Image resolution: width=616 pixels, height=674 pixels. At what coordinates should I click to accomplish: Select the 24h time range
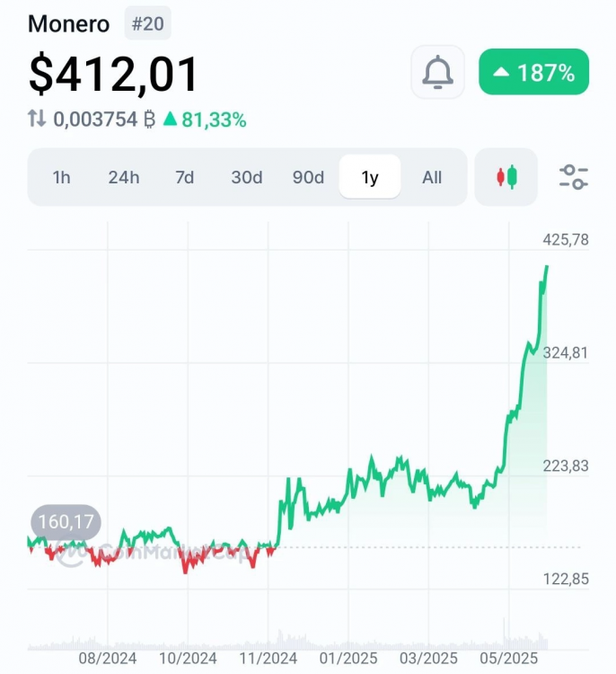point(124,177)
